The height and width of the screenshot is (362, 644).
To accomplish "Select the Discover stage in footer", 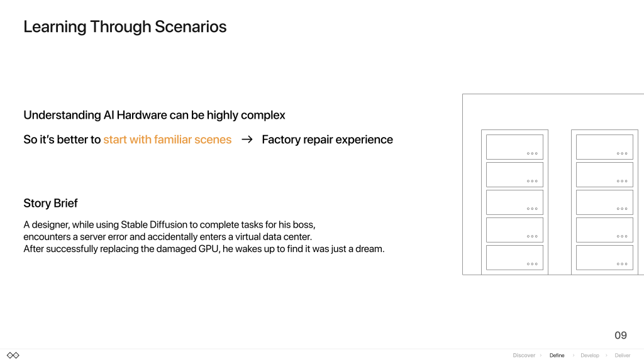I will pyautogui.click(x=524, y=356).
